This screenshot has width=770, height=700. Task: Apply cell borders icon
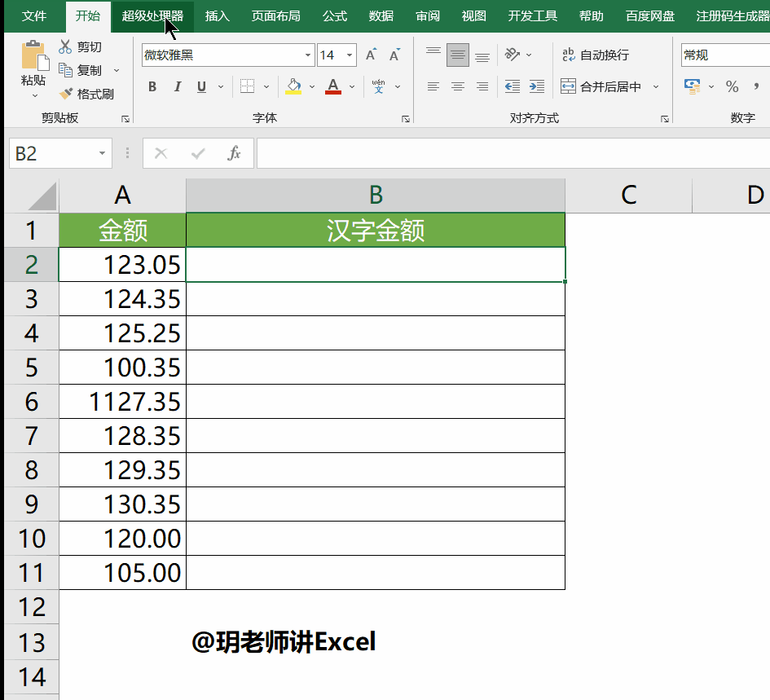pos(247,87)
